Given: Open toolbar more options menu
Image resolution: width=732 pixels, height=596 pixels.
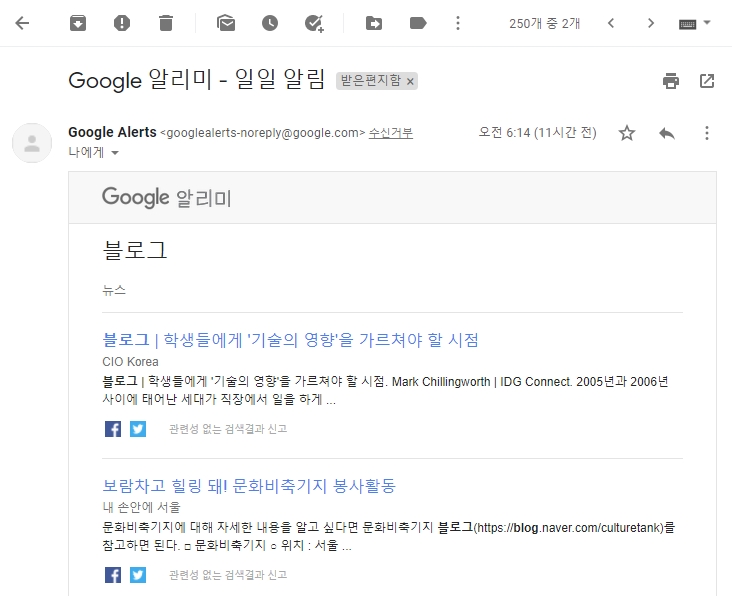Looking at the screenshot, I should click(x=458, y=23).
